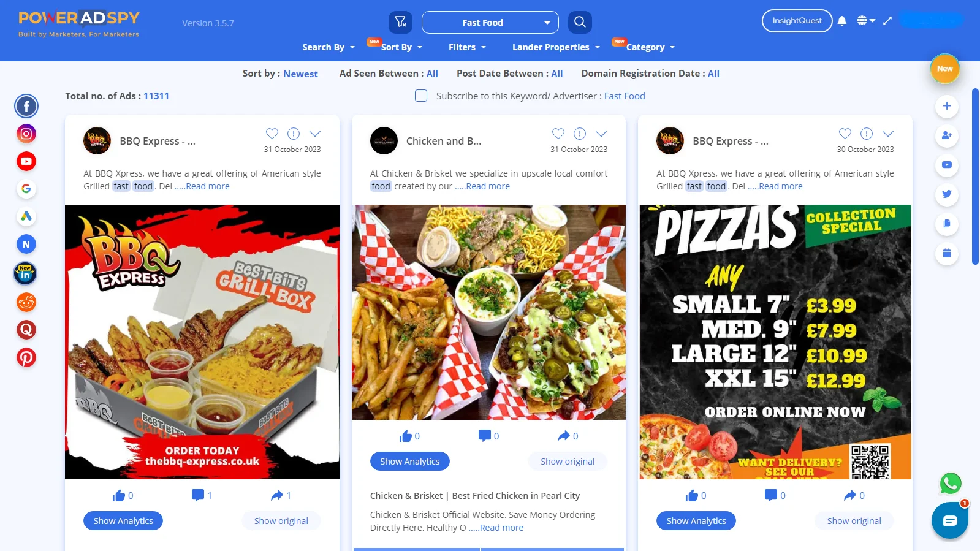Open WhatsApp chat icon
The width and height of the screenshot is (980, 551).
pyautogui.click(x=951, y=484)
